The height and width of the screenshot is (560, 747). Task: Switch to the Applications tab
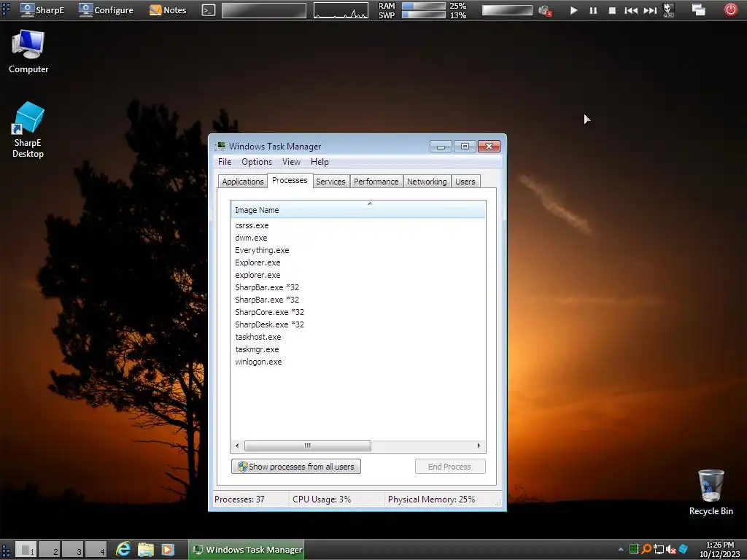click(x=242, y=182)
